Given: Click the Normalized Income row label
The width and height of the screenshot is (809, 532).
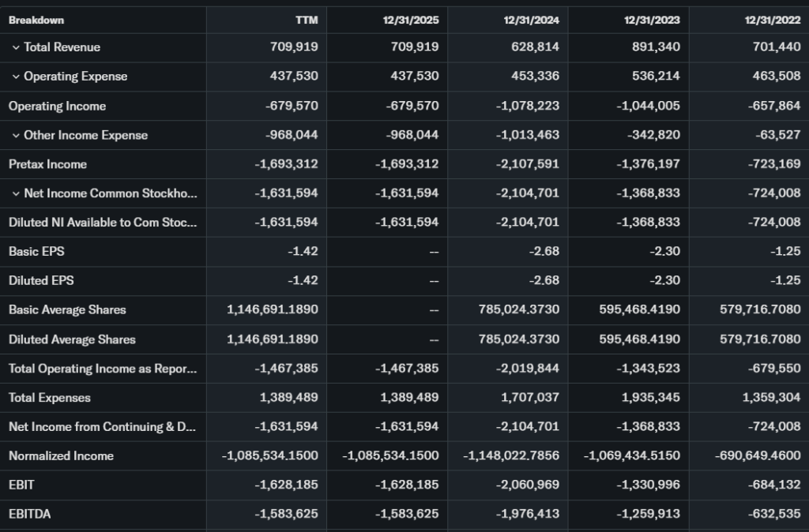Looking at the screenshot, I should tap(61, 456).
